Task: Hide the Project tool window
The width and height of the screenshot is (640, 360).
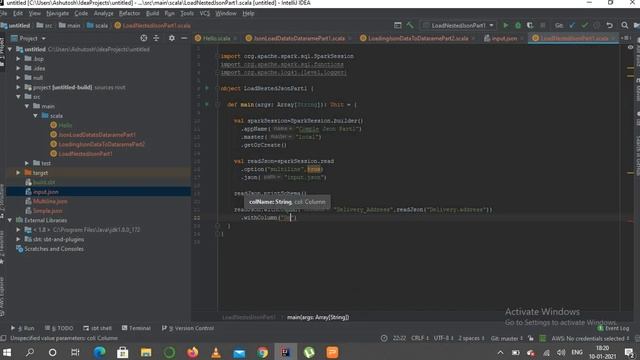Action: tap(184, 38)
